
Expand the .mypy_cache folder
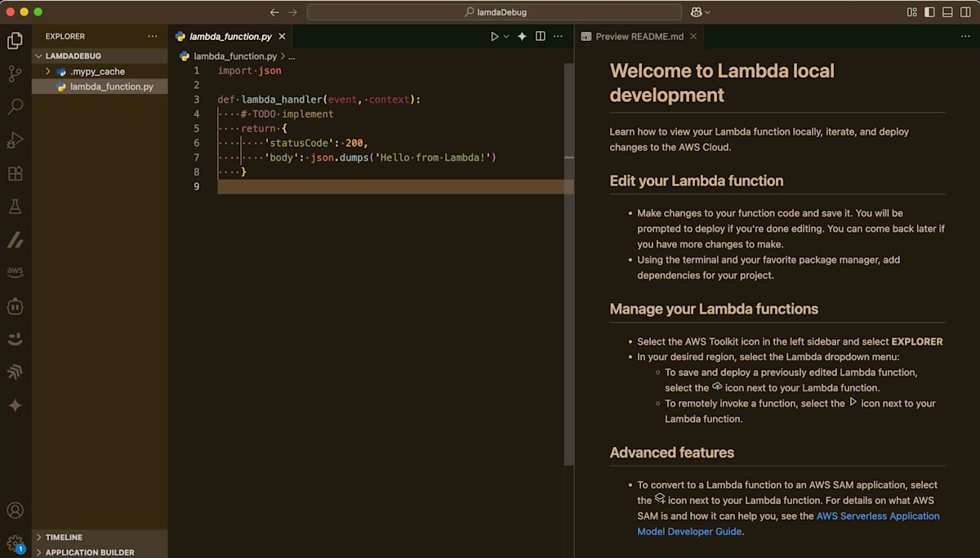click(x=100, y=71)
